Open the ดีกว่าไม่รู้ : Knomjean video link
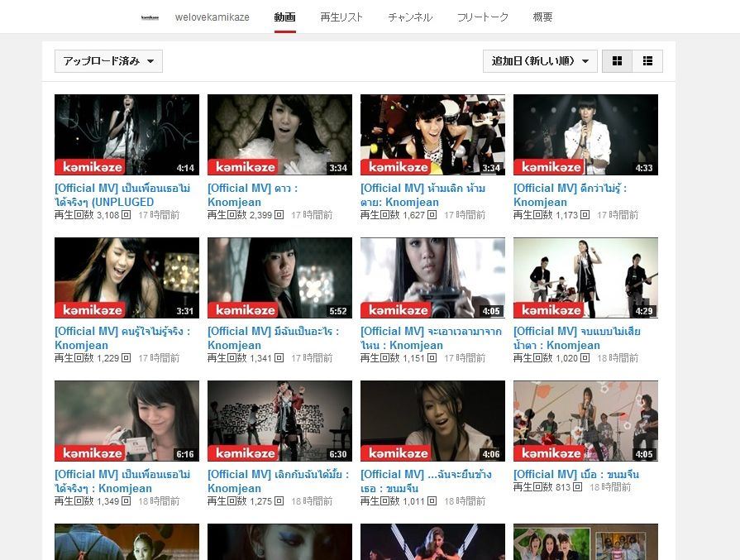This screenshot has width=740, height=560. tap(571, 195)
